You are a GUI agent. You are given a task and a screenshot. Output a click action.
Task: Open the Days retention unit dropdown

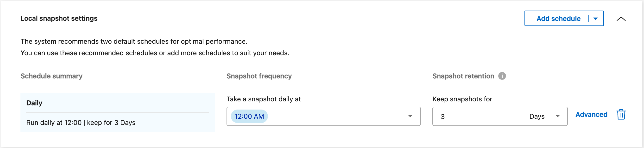[544, 116]
